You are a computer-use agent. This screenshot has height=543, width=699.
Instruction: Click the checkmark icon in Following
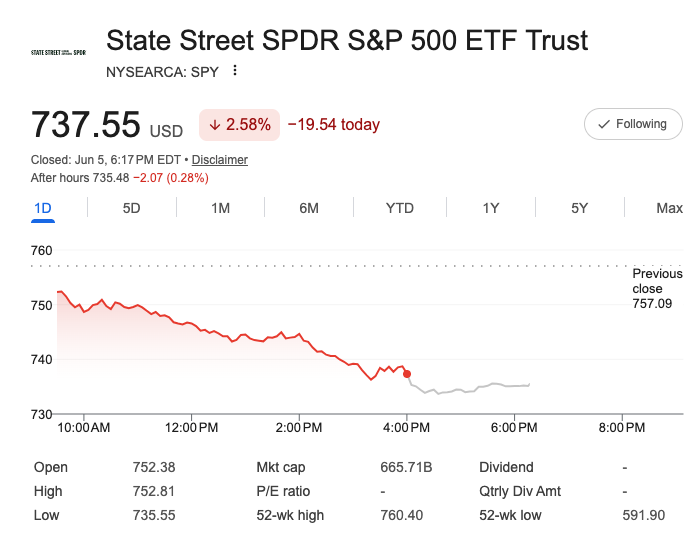(x=604, y=124)
